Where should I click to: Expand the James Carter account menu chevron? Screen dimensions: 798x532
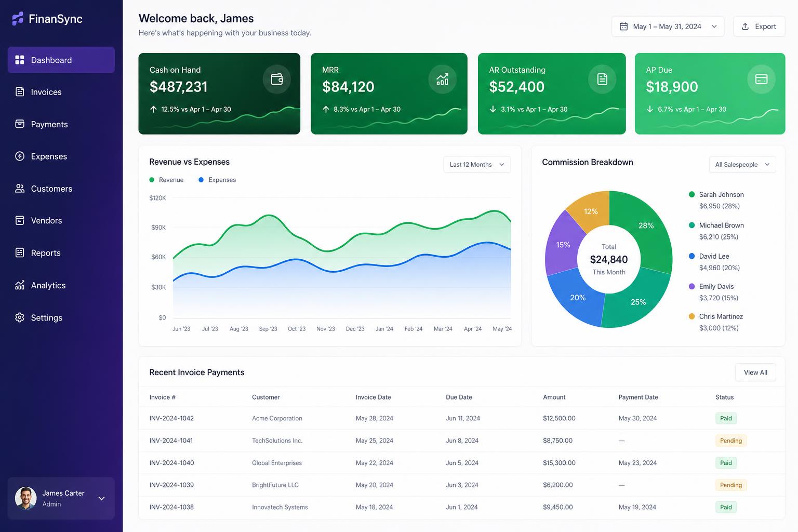pyautogui.click(x=102, y=498)
